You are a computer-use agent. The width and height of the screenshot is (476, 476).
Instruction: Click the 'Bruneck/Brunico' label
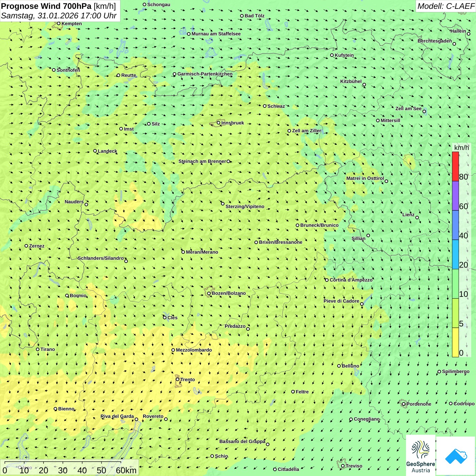click(x=319, y=225)
